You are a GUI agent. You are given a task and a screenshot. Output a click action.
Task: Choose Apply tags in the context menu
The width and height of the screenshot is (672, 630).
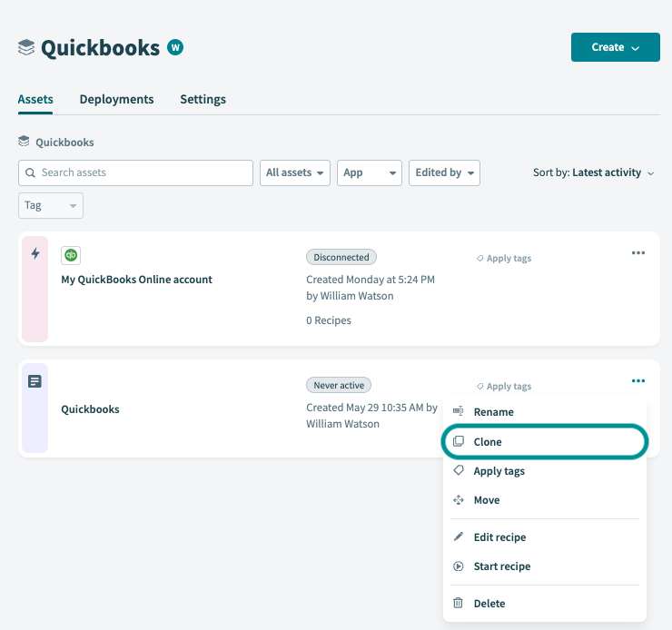click(544, 470)
